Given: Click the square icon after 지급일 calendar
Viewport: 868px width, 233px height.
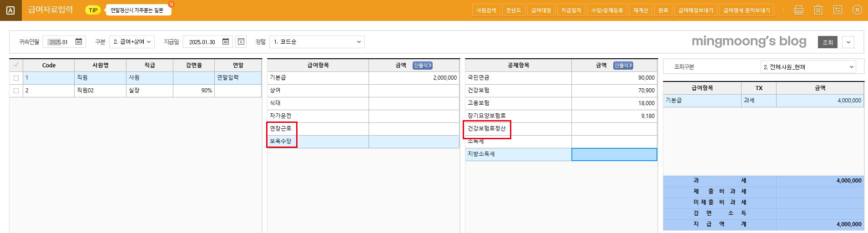Looking at the screenshot, I should click(241, 42).
